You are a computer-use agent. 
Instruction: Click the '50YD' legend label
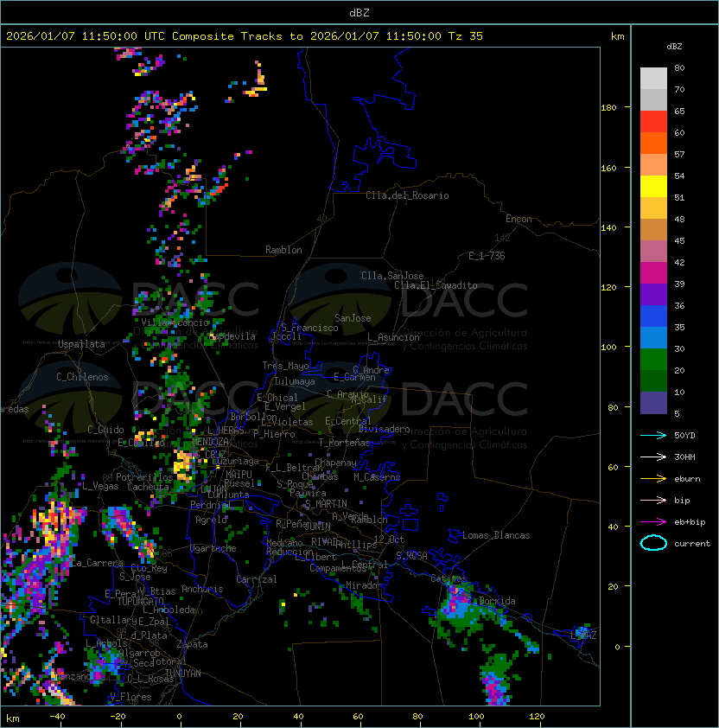pyautogui.click(x=684, y=435)
